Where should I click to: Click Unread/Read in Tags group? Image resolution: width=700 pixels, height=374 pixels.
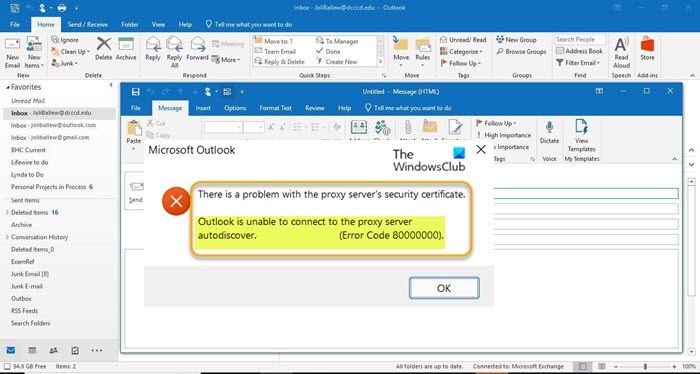click(x=463, y=40)
